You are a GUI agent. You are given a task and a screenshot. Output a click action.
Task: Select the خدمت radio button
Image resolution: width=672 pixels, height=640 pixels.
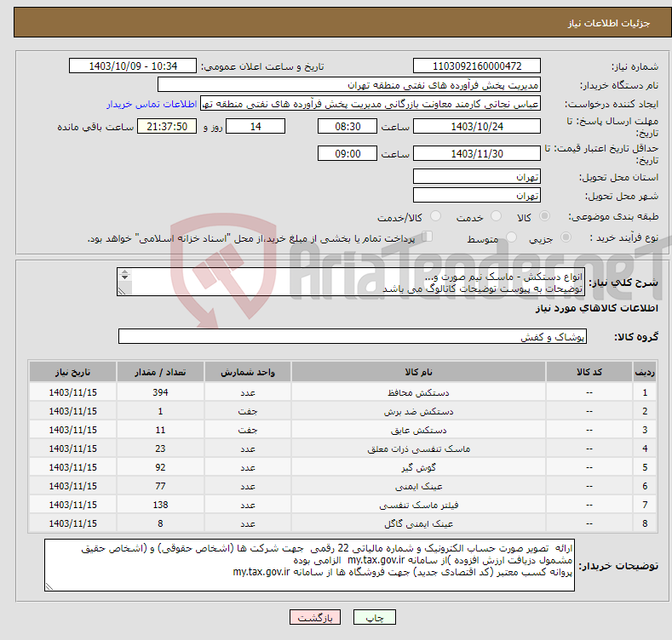pos(496,216)
